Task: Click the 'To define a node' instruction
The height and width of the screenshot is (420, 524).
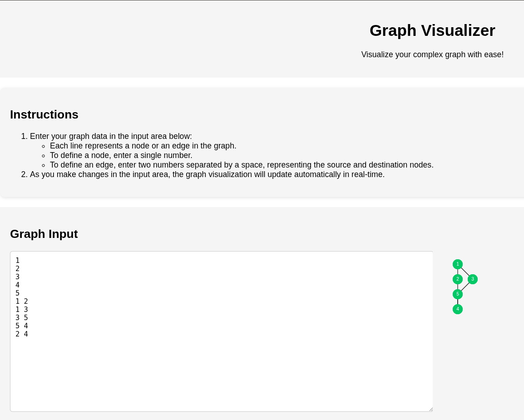Action: tap(121, 155)
